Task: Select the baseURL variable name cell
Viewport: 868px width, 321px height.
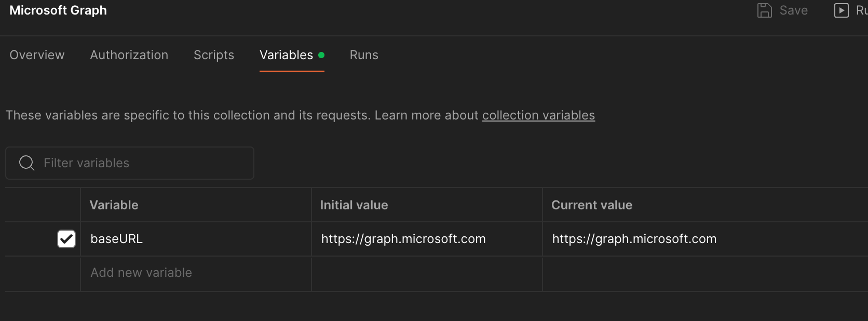Action: click(x=196, y=239)
